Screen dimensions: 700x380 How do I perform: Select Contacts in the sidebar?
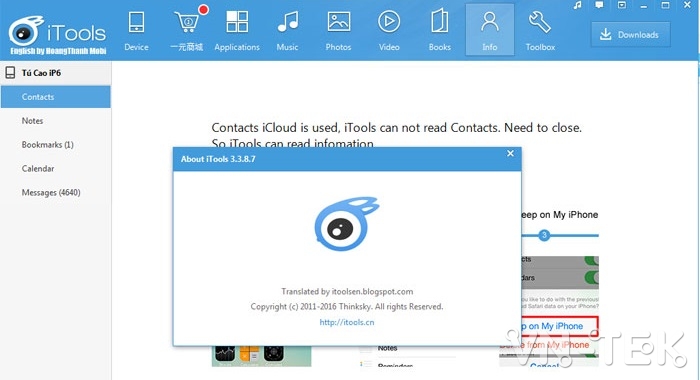pyautogui.click(x=56, y=97)
